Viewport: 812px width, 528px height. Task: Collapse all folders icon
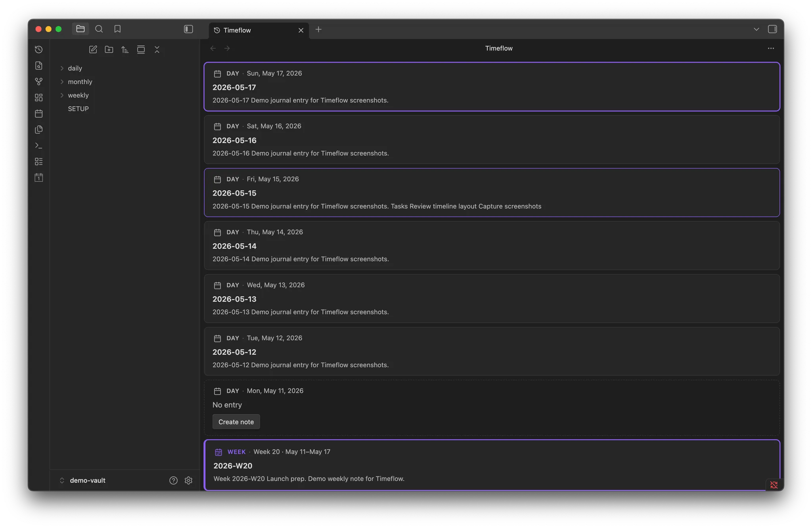click(157, 50)
